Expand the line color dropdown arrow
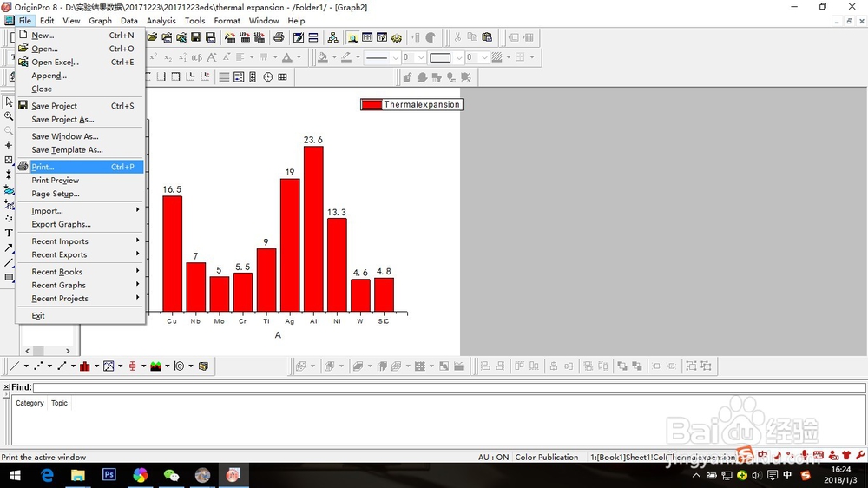Screen dimensions: 868x488 point(358,57)
